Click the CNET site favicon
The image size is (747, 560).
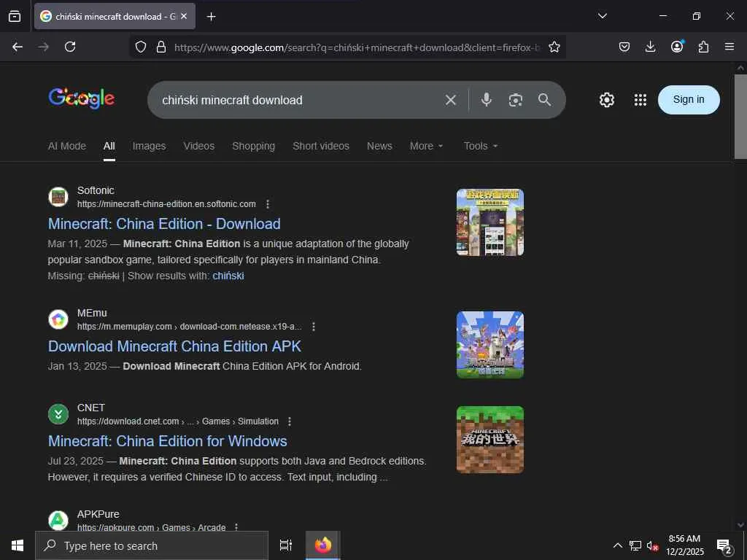[x=58, y=414]
